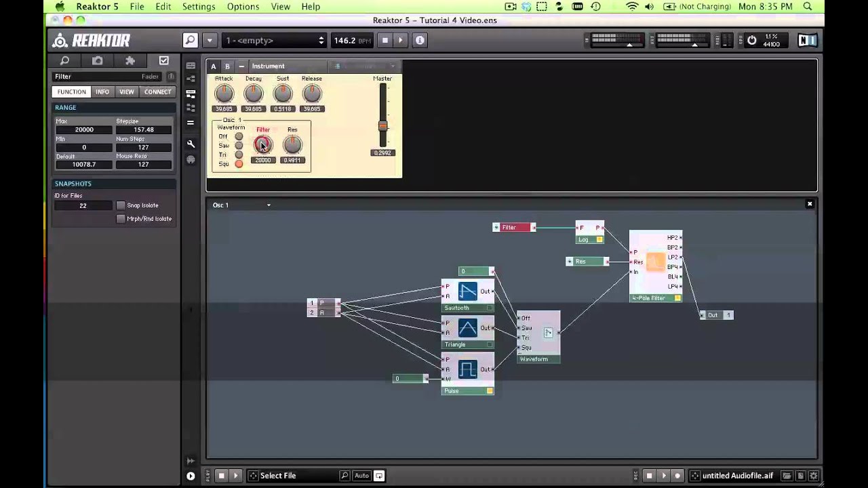868x488 pixels.
Task: Click the Decay knob
Action: pyautogui.click(x=253, y=94)
